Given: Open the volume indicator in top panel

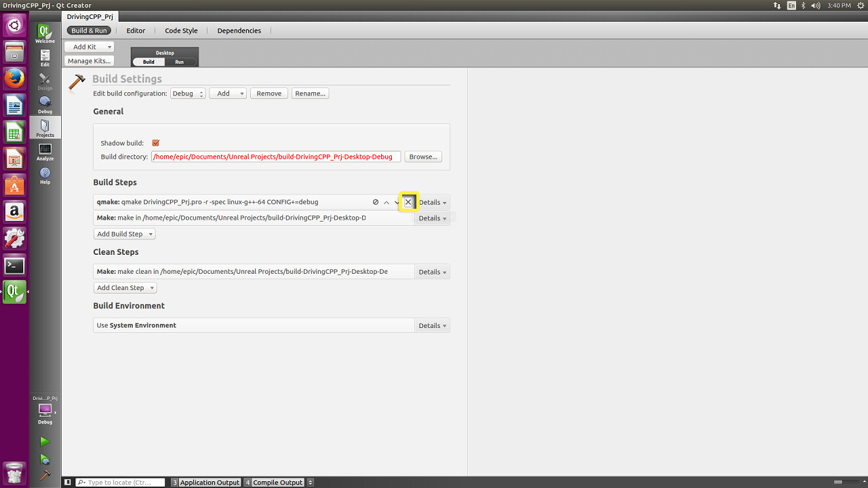Looking at the screenshot, I should [x=814, y=5].
